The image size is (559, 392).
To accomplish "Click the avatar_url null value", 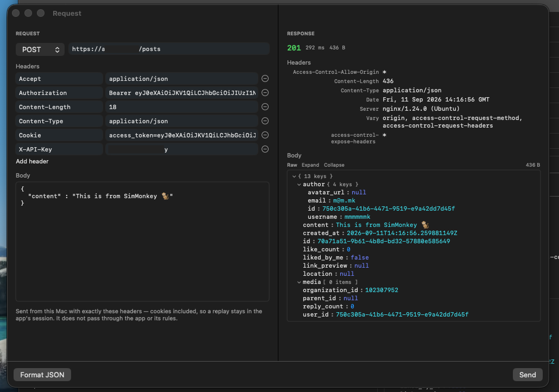I will tap(359, 192).
